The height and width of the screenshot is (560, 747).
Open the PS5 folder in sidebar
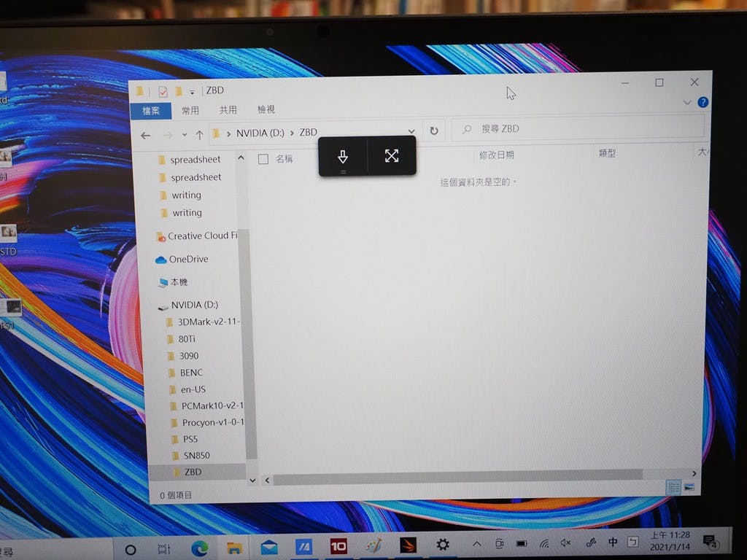[x=185, y=439]
